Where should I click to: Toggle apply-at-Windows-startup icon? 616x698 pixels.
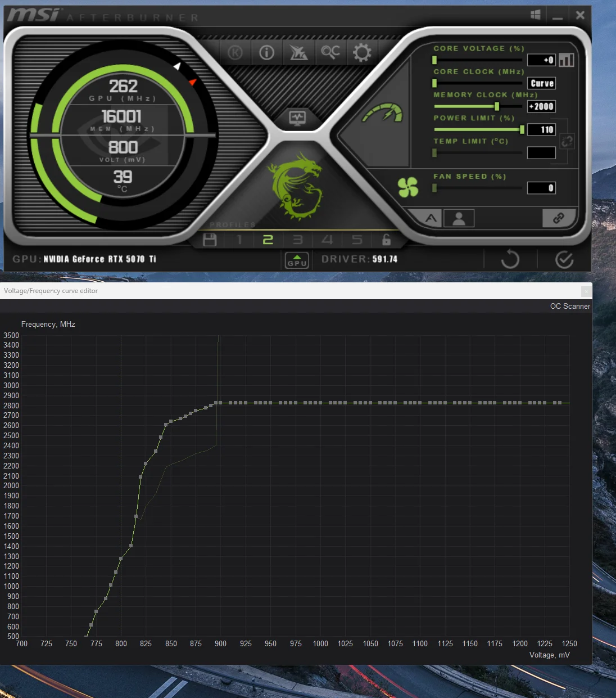(535, 15)
